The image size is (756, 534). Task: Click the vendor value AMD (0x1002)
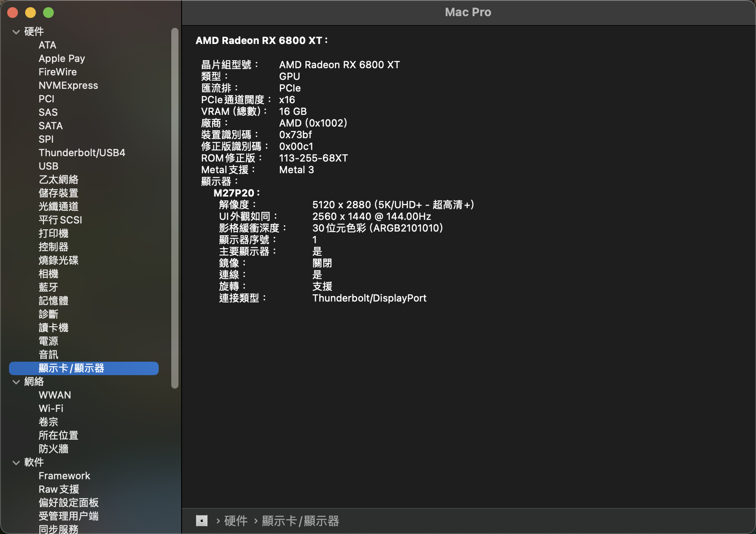[313, 123]
